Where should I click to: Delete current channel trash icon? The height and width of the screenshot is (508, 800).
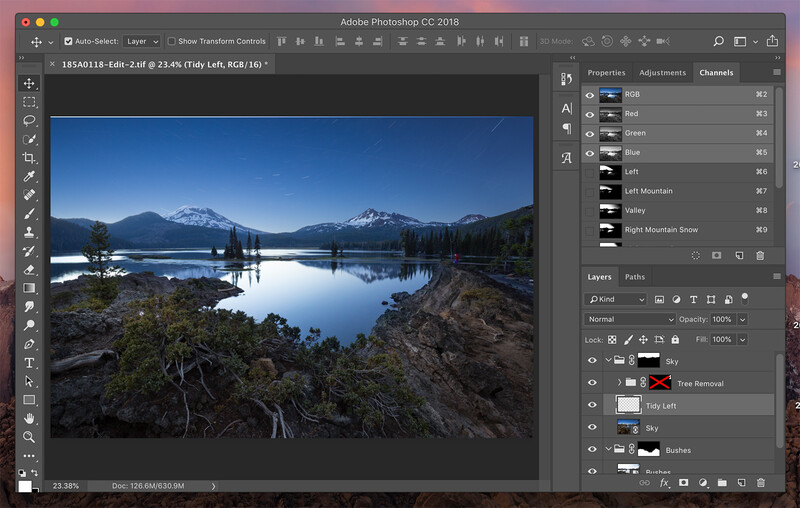click(x=760, y=256)
